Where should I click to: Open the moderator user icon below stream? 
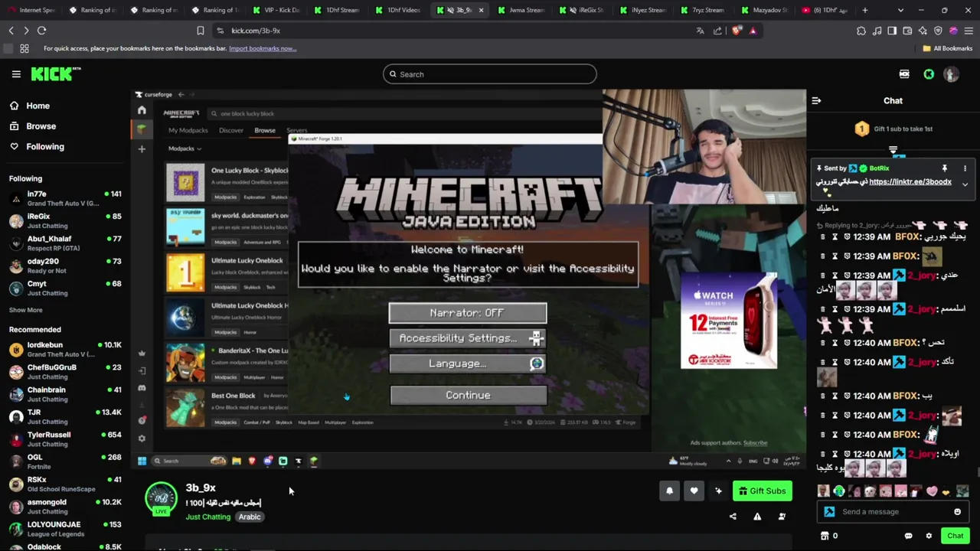(x=782, y=517)
